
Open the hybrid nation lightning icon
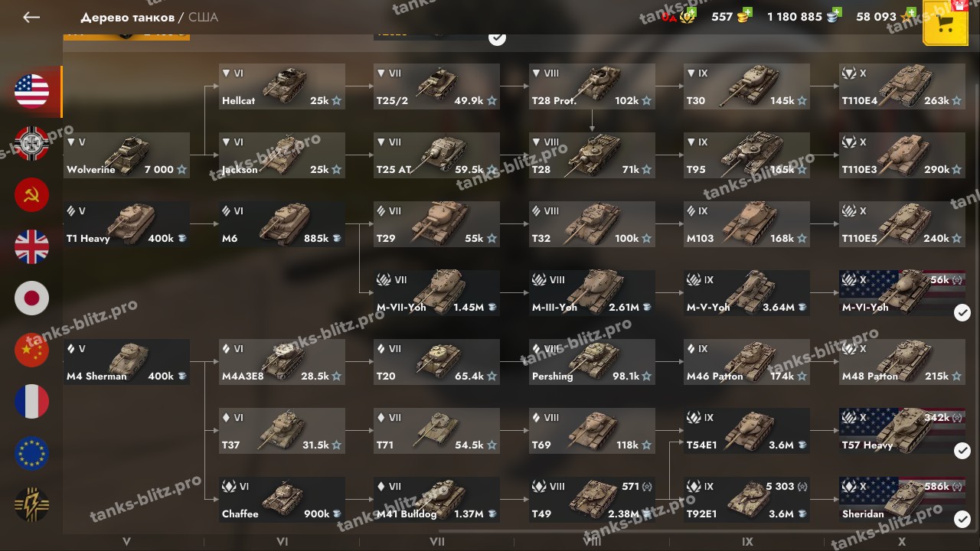[x=31, y=505]
